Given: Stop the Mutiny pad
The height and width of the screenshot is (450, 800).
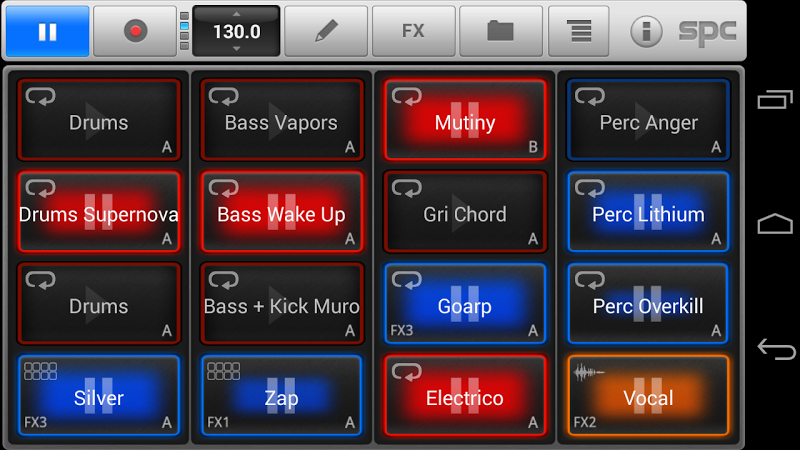Looking at the screenshot, I should [465, 120].
